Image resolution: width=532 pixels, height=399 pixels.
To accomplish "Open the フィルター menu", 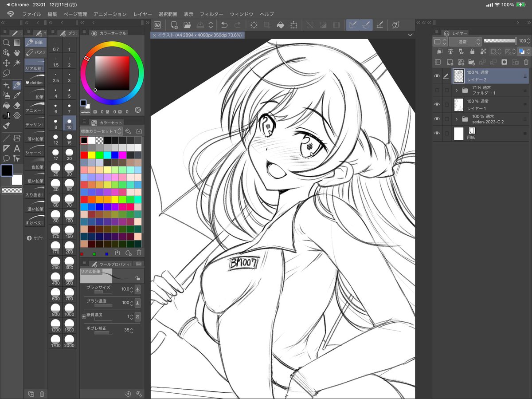I will click(212, 14).
